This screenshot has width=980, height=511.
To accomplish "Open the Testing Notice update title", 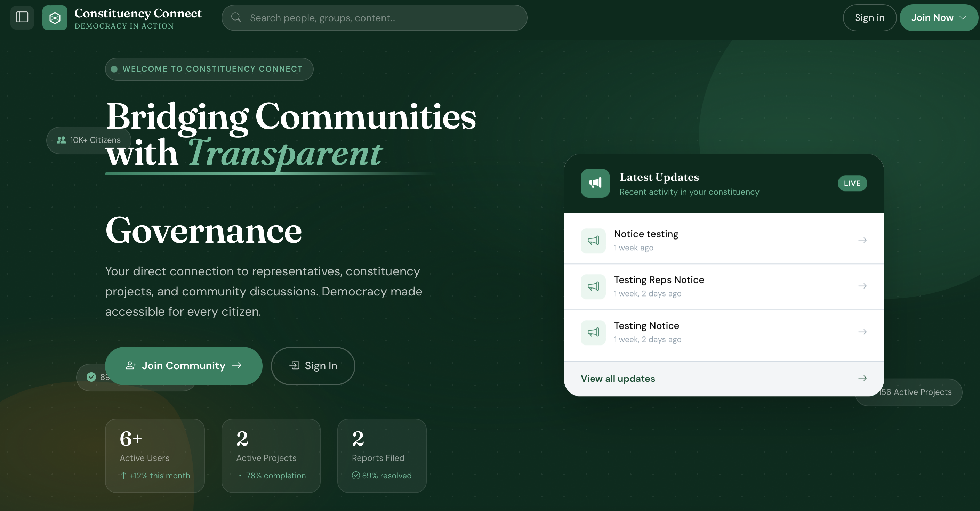I will coord(646,325).
